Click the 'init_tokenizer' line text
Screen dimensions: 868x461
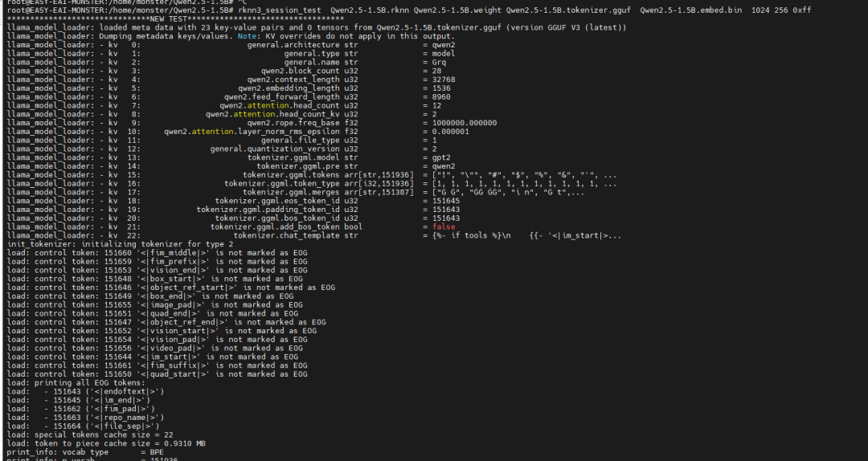pyautogui.click(x=120, y=243)
